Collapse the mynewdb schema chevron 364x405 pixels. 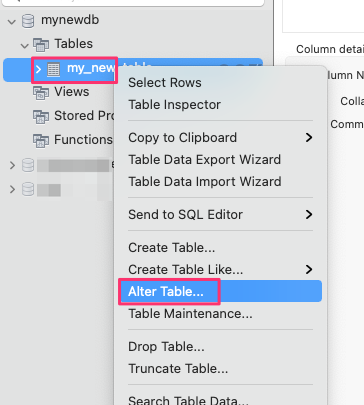point(12,22)
